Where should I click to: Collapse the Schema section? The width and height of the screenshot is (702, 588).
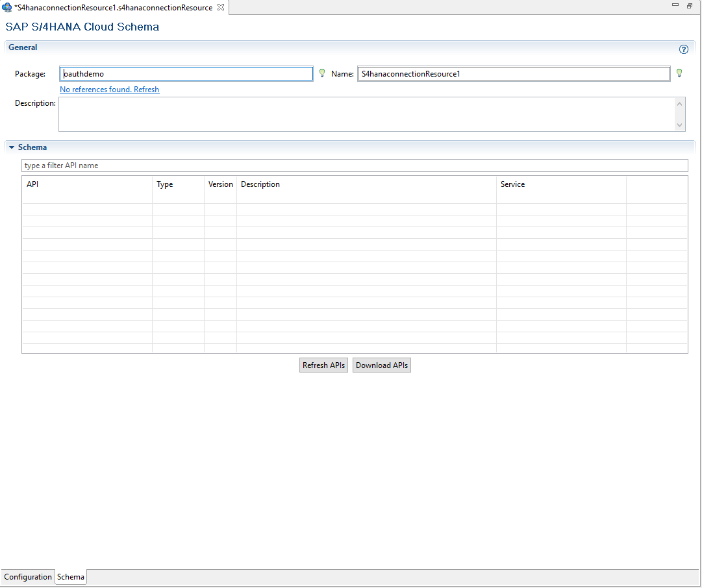pos(12,147)
